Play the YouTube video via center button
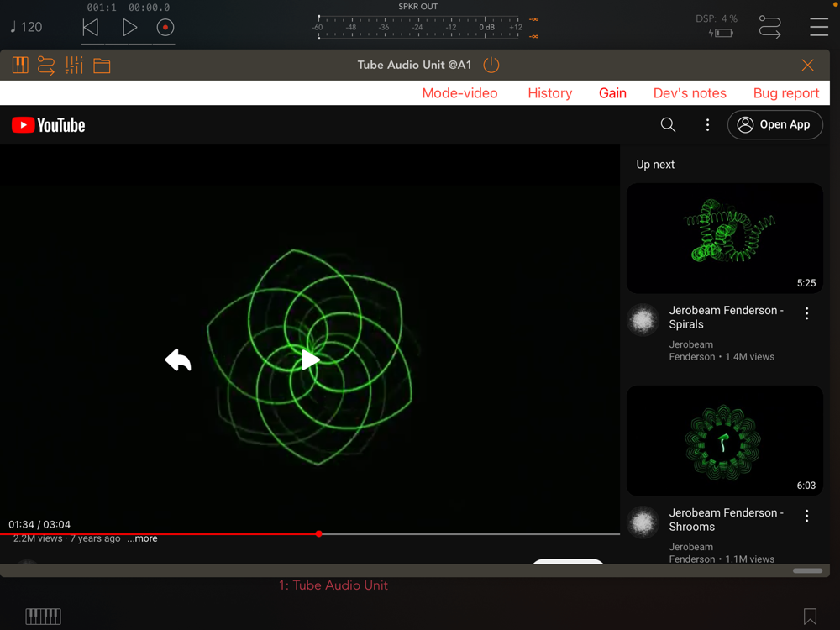Viewport: 840px width, 630px height. click(310, 360)
